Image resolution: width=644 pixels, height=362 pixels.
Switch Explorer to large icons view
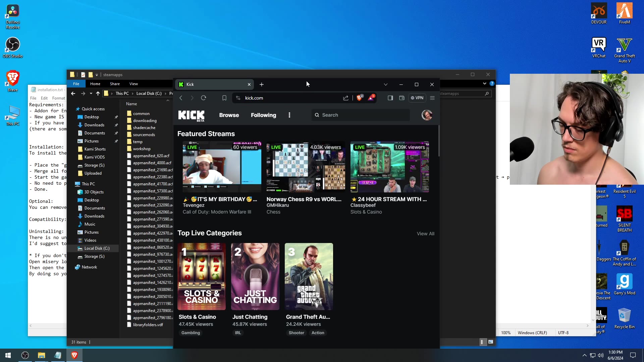click(x=491, y=342)
